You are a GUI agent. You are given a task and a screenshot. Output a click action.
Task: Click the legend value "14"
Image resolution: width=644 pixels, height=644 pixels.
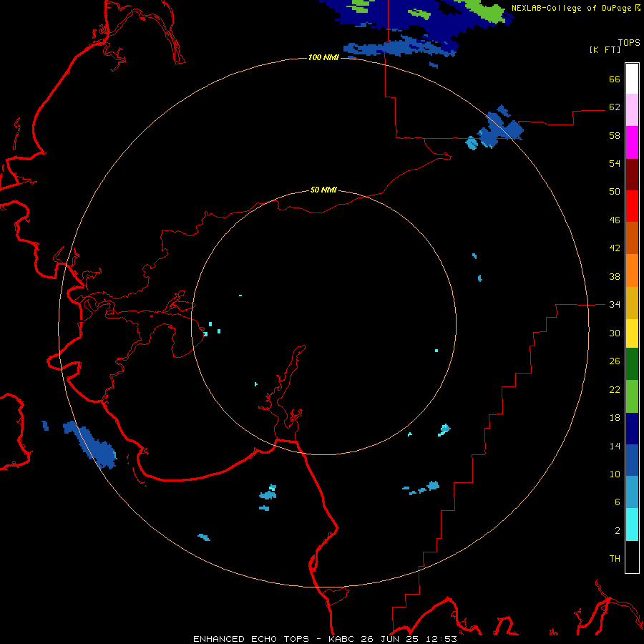[x=615, y=446]
